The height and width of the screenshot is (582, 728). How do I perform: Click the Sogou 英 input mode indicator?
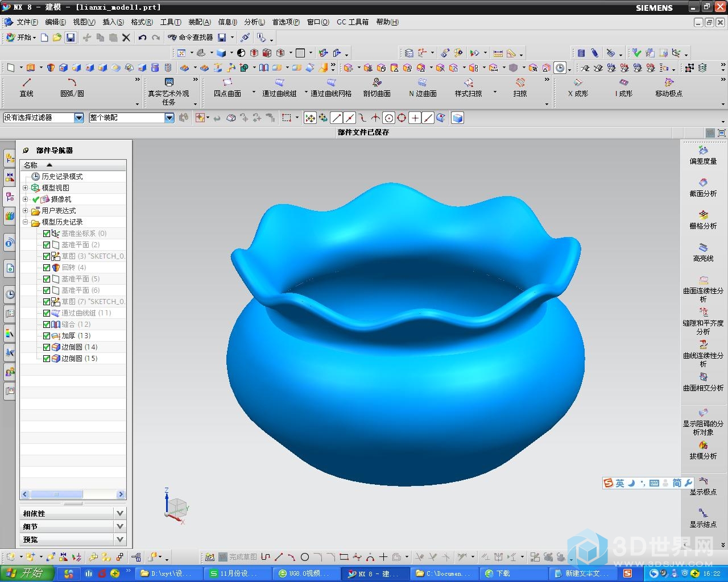[619, 483]
